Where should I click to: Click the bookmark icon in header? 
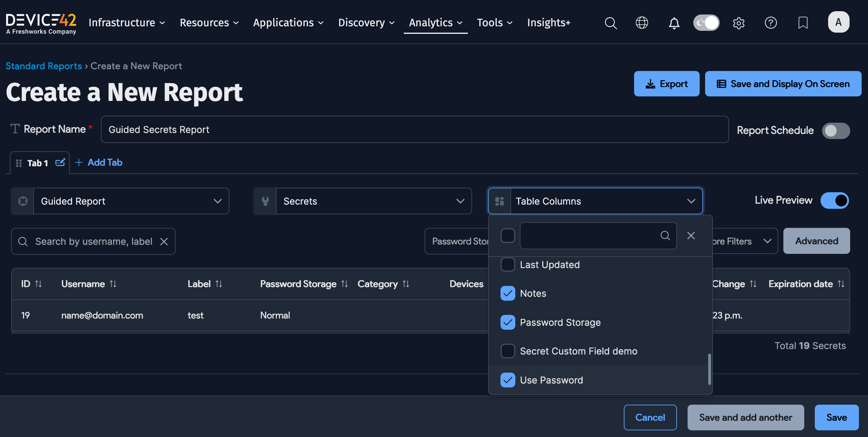click(803, 23)
